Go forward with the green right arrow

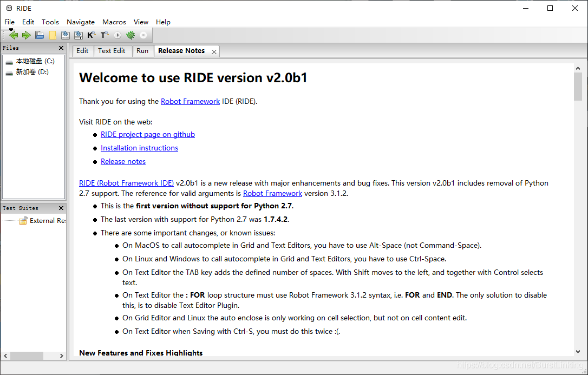click(x=26, y=35)
